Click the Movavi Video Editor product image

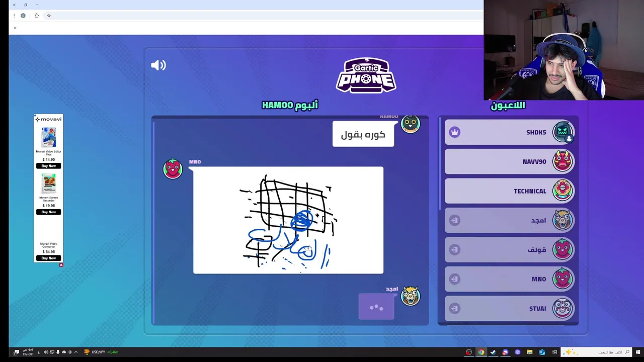point(49,137)
